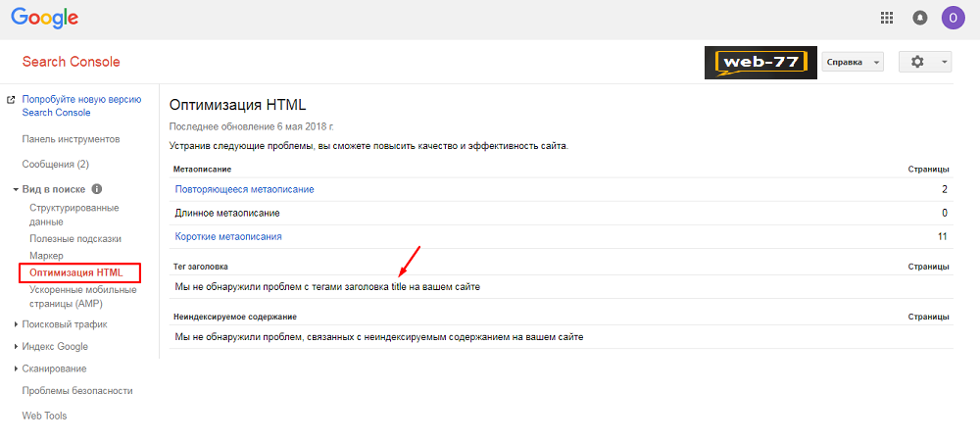Click the Метаописание table header

point(203,170)
